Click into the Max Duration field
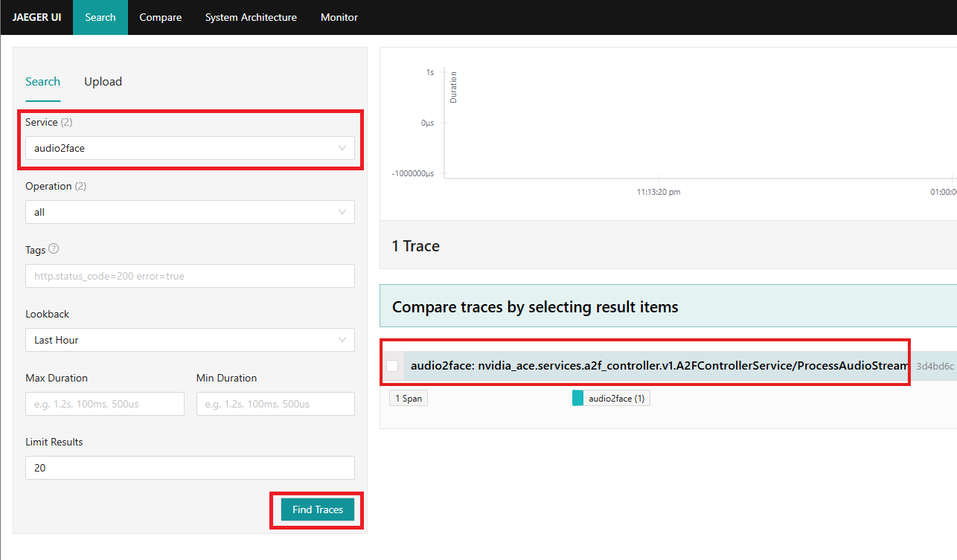Screen dimensions: 957x560 pyautogui.click(x=105, y=404)
